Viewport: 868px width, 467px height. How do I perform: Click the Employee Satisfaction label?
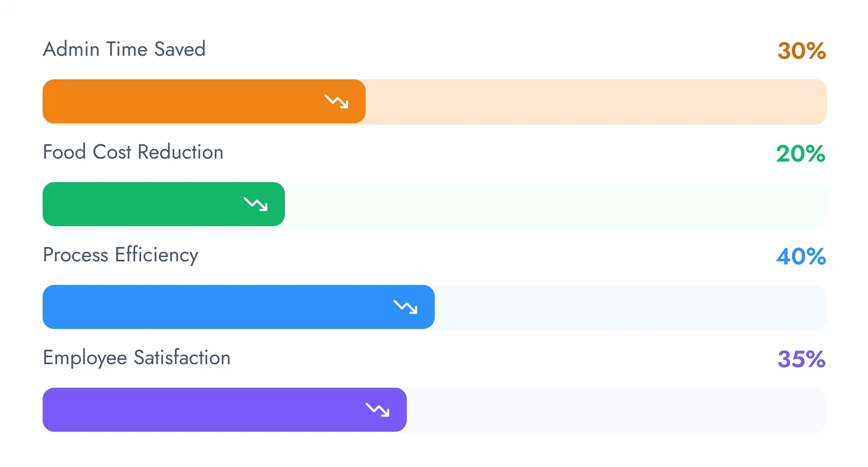[137, 358]
